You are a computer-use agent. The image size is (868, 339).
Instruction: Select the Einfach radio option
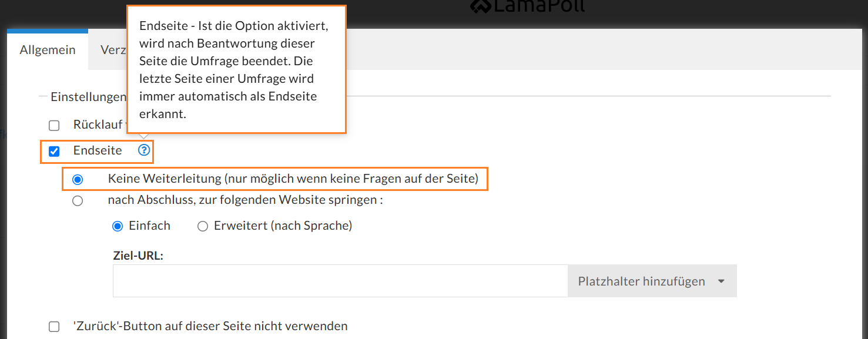[x=118, y=226]
